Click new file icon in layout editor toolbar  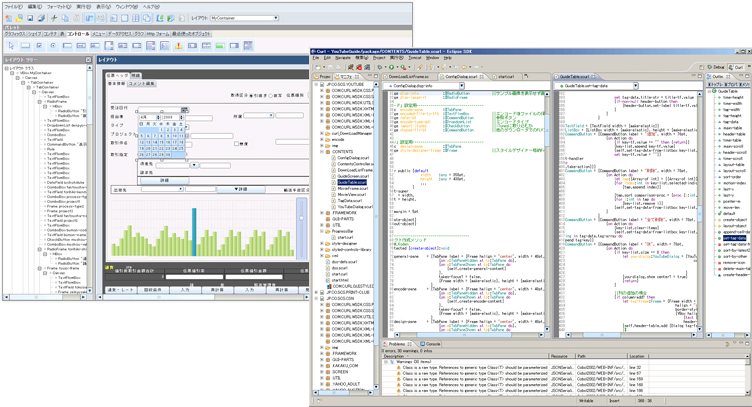coord(8,18)
